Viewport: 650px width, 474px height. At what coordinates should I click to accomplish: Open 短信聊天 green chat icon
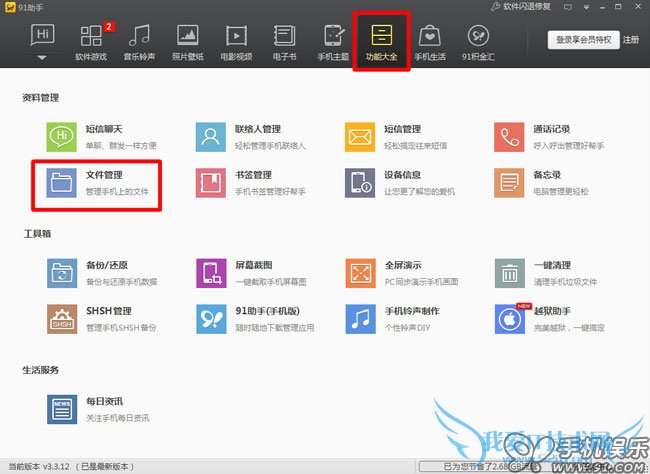coord(61,137)
